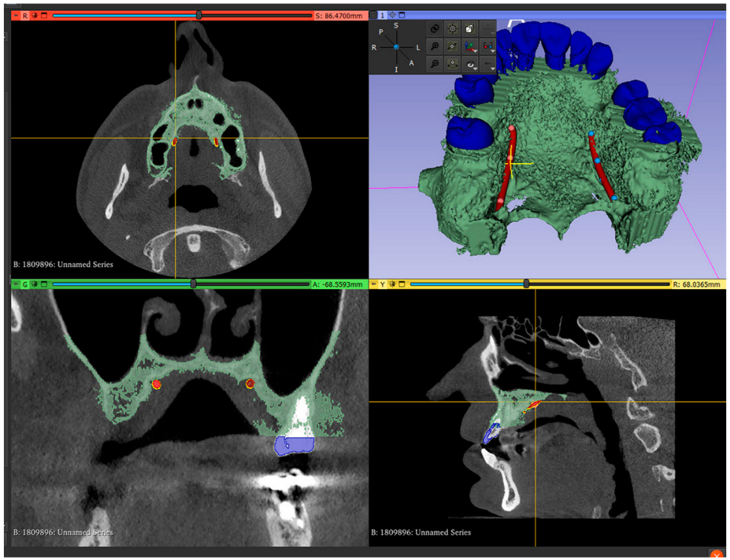Maximize the green coronal slice view
The image size is (730, 560).
coord(44,284)
